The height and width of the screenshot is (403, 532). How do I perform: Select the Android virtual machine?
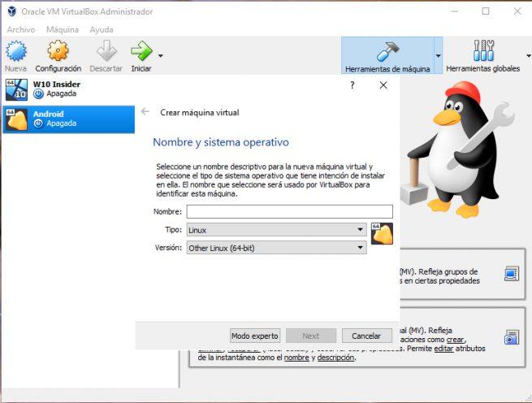68,119
